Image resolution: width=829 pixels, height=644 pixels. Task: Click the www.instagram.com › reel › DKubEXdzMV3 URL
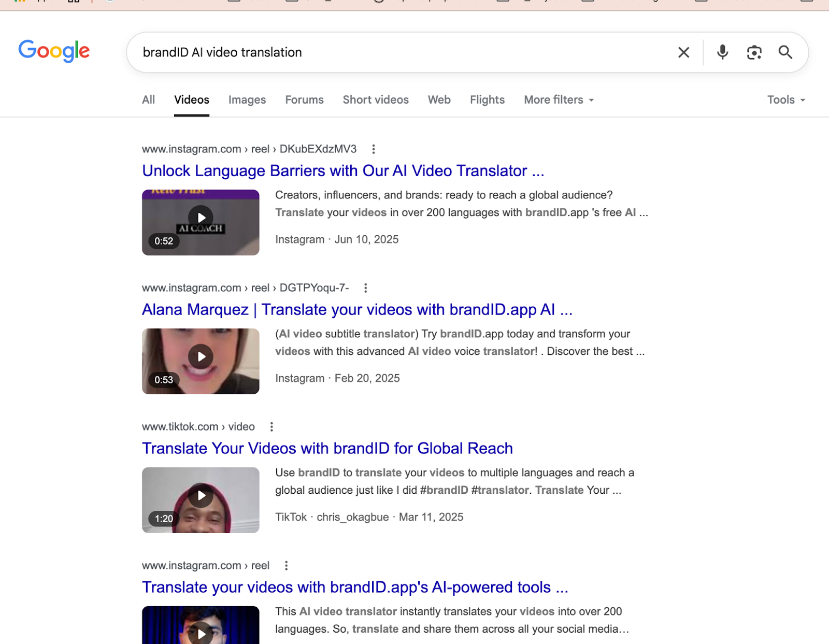(249, 149)
